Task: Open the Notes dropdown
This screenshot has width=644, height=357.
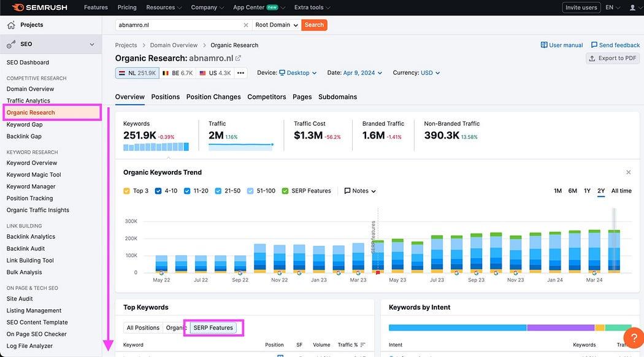Action: (360, 191)
